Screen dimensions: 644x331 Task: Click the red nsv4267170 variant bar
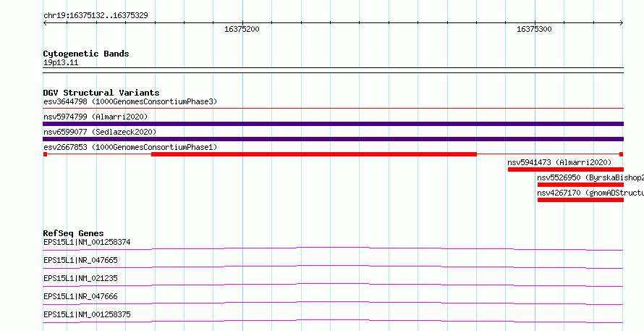580,200
